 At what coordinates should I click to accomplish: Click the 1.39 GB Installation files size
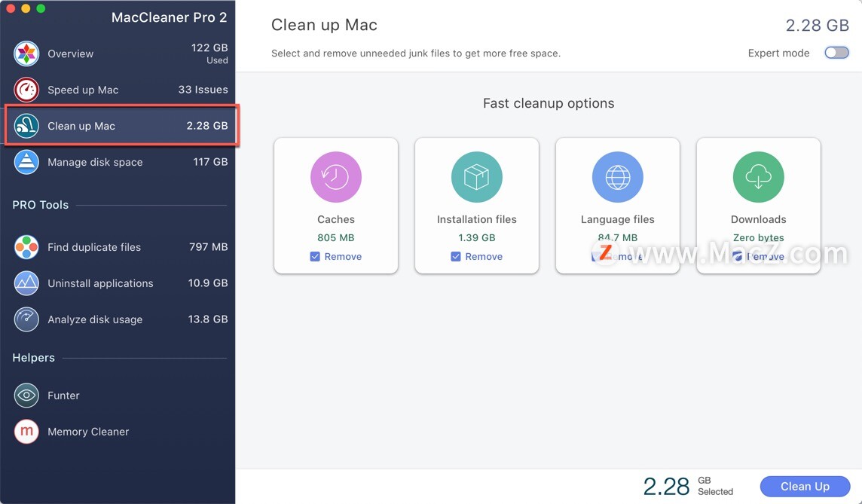point(477,237)
